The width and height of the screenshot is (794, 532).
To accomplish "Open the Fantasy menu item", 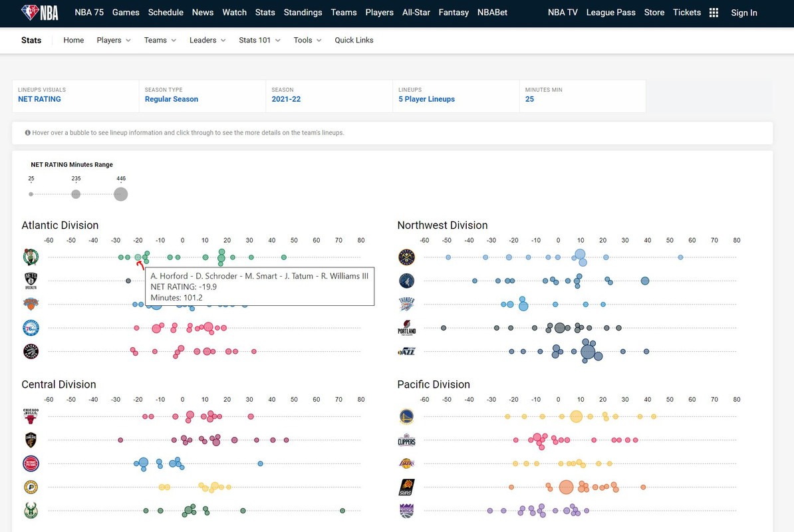I will point(454,13).
